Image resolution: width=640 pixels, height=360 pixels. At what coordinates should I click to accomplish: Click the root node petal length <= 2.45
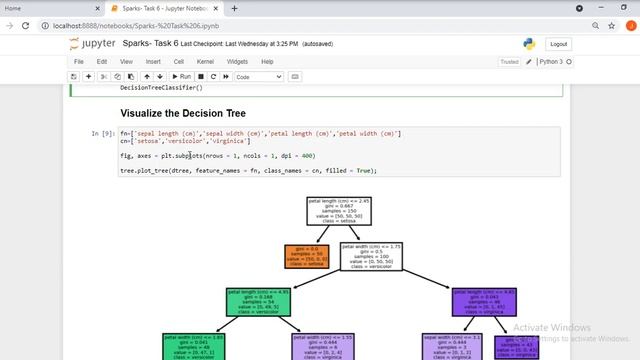[x=339, y=211]
